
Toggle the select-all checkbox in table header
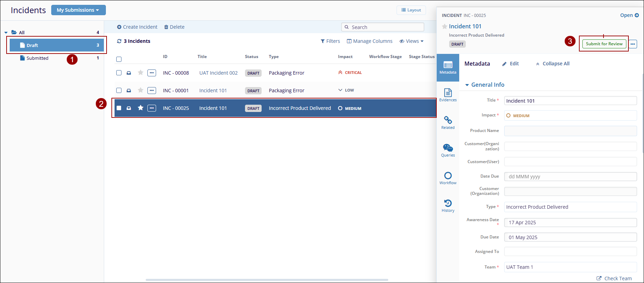[119, 59]
